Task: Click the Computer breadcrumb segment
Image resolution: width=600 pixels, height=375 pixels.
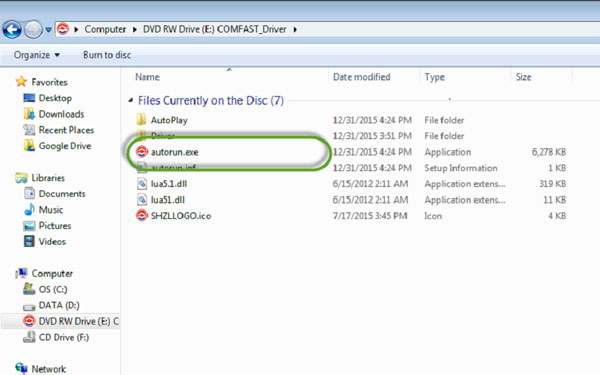Action: 105,29
